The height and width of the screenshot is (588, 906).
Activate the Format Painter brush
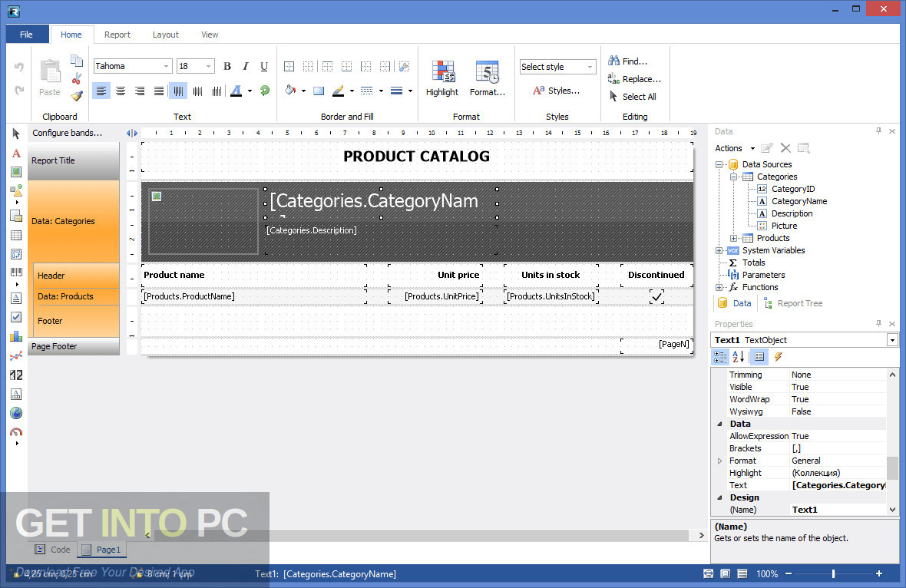pos(76,96)
